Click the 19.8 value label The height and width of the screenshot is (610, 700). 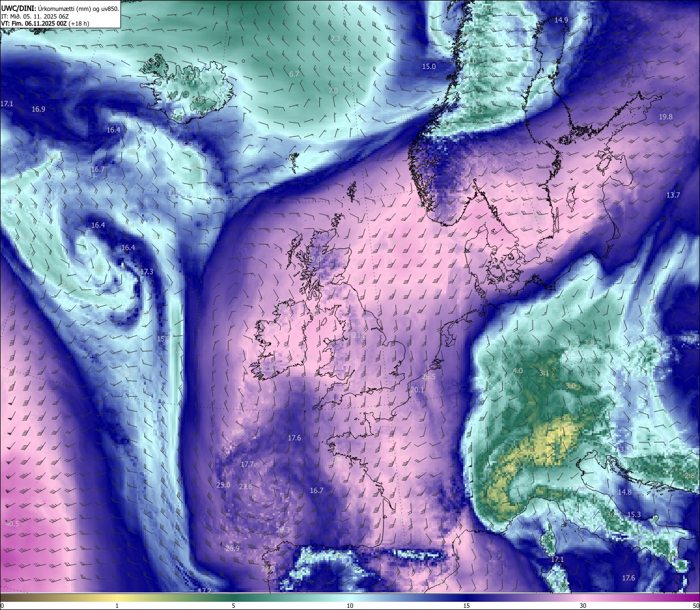(666, 117)
